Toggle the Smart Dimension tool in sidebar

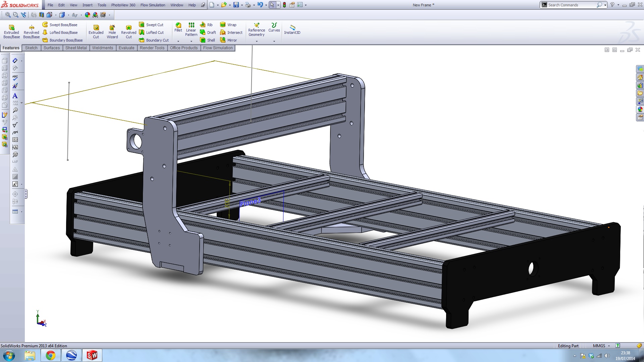(15, 61)
